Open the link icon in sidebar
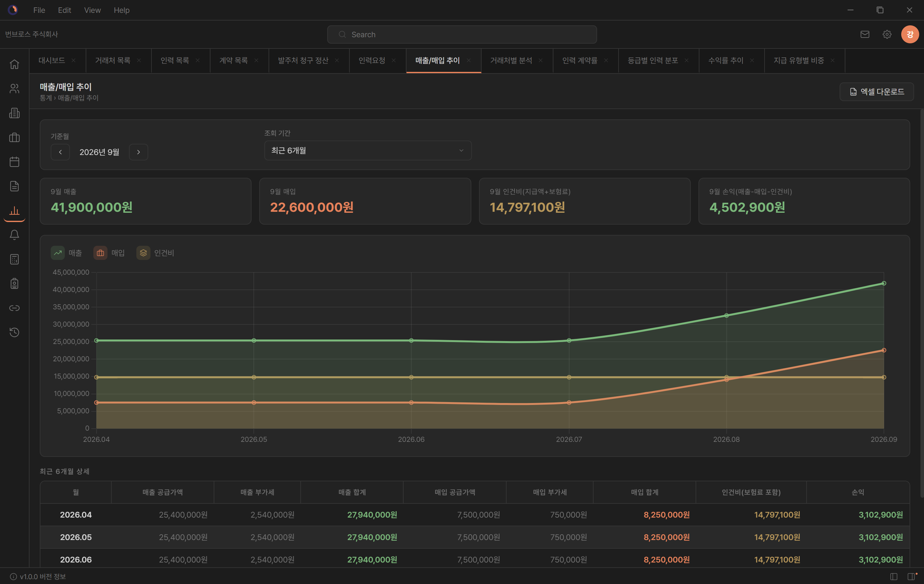This screenshot has height=584, width=924. pyautogui.click(x=14, y=308)
